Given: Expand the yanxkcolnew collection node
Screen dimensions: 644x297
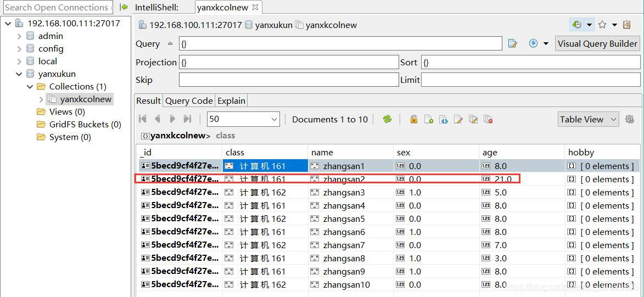Looking at the screenshot, I should [x=41, y=99].
